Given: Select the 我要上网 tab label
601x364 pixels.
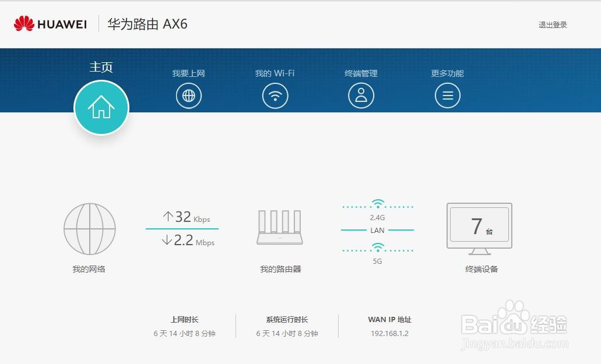Looking at the screenshot, I should 189,73.
